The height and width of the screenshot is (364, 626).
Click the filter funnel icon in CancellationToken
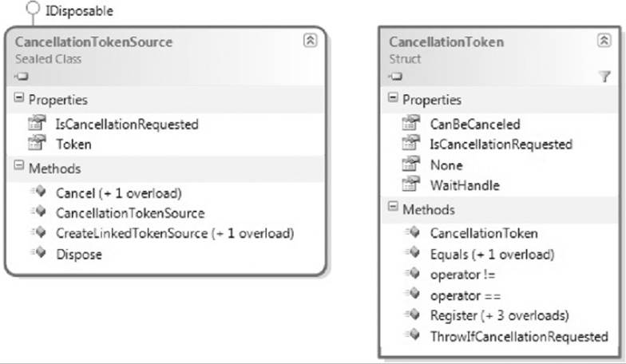605,76
